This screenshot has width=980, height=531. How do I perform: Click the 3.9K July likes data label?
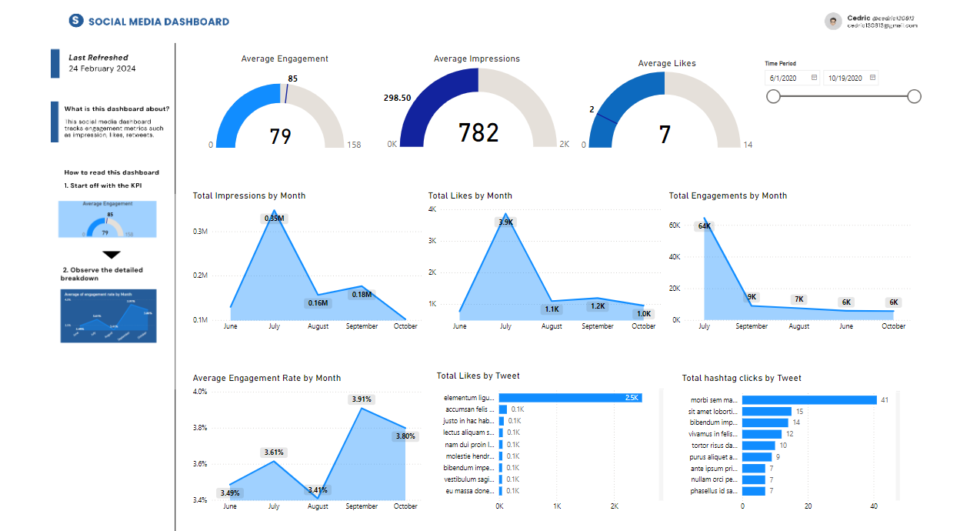(505, 222)
